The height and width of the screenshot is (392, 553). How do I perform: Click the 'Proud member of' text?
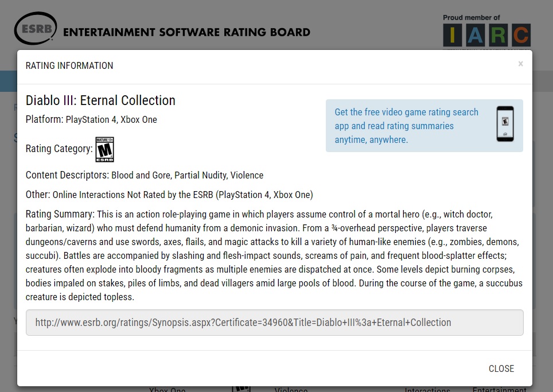[x=471, y=18]
